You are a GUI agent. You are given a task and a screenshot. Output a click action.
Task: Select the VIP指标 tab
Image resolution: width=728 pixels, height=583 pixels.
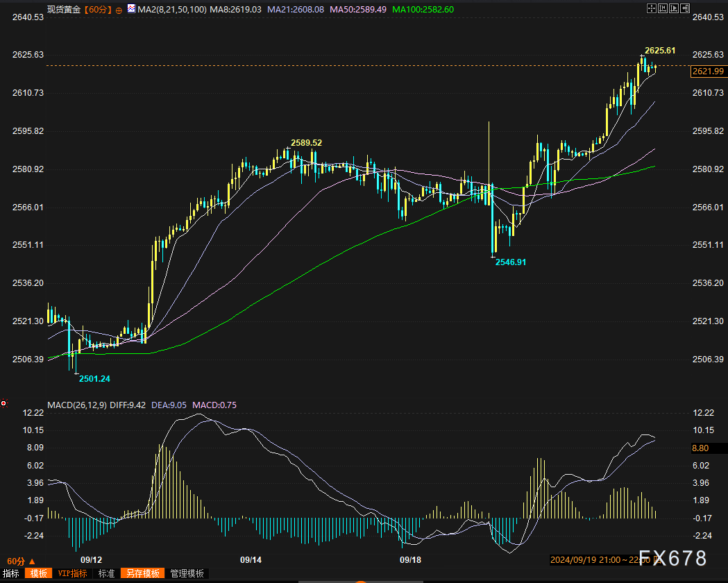[72, 573]
